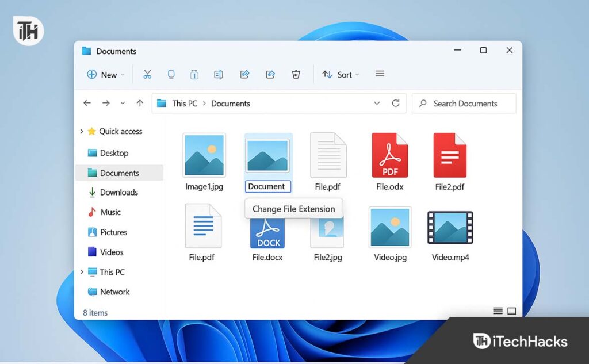The height and width of the screenshot is (364, 589).
Task: Switch to large thumbnails view
Action: [x=511, y=311]
